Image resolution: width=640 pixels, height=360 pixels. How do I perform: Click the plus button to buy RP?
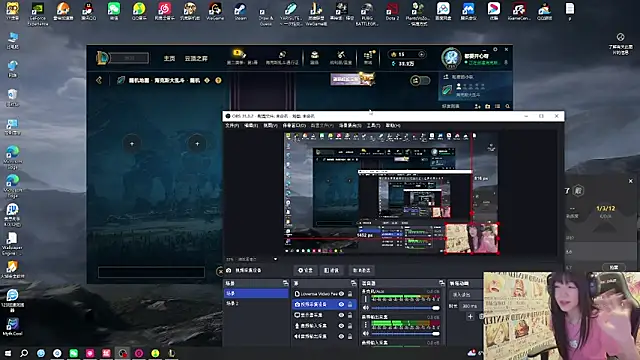421,54
